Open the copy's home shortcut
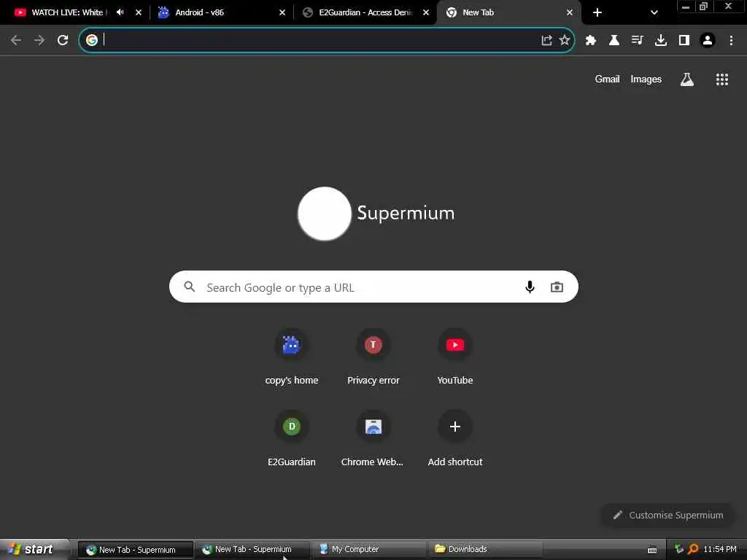This screenshot has height=560, width=747. (x=292, y=357)
